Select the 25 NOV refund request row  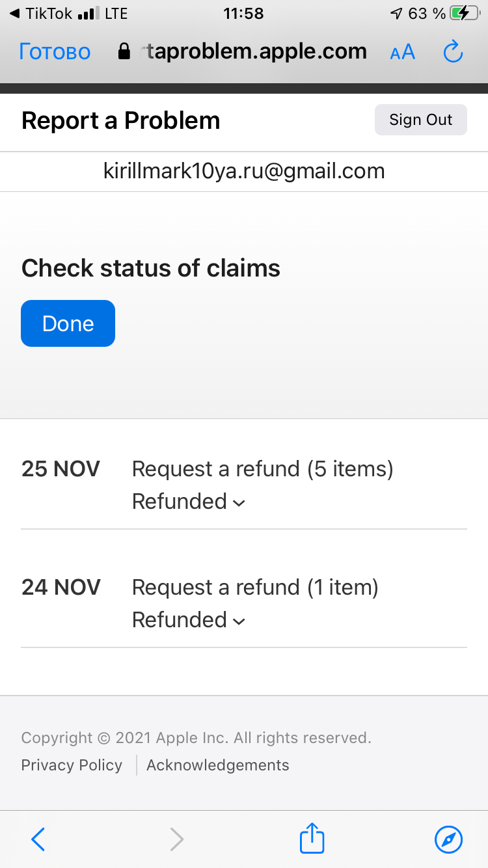[x=262, y=469]
